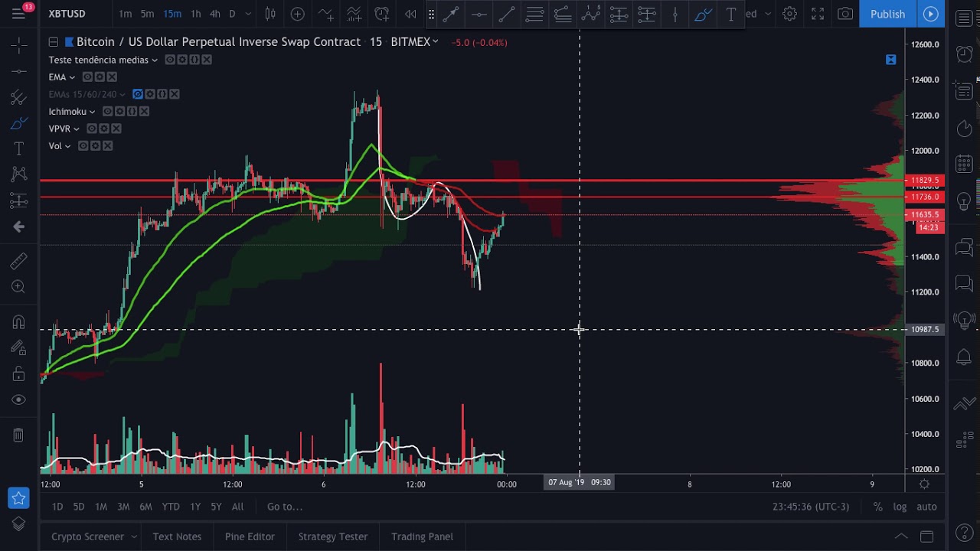
Task: Toggle magnet mode in left sidebar
Action: pos(18,322)
